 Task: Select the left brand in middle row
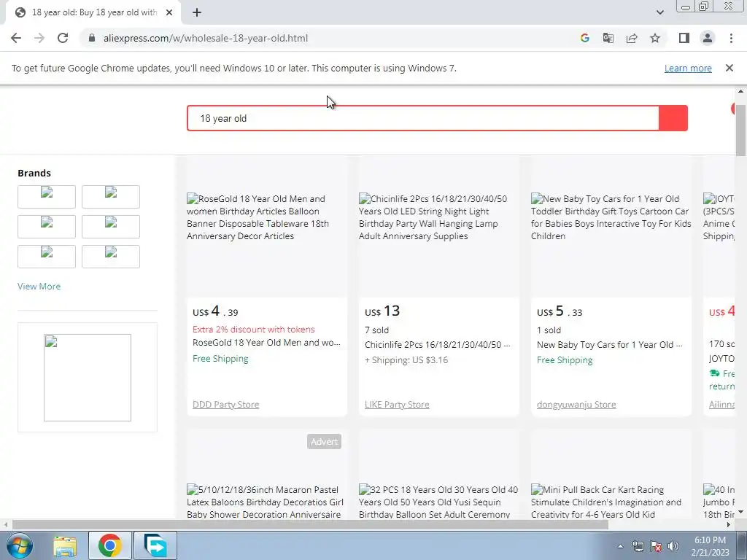(x=47, y=227)
